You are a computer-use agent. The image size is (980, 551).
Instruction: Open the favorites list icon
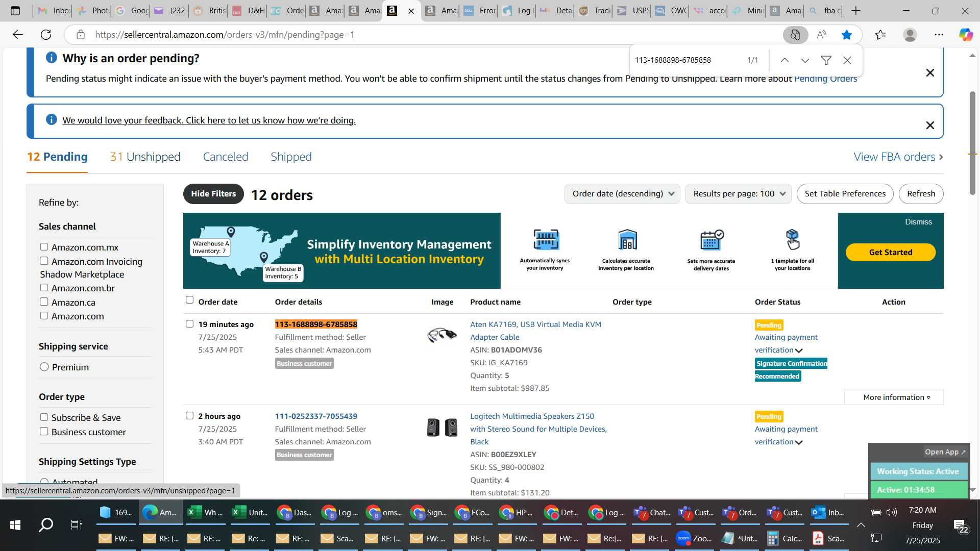tap(880, 35)
